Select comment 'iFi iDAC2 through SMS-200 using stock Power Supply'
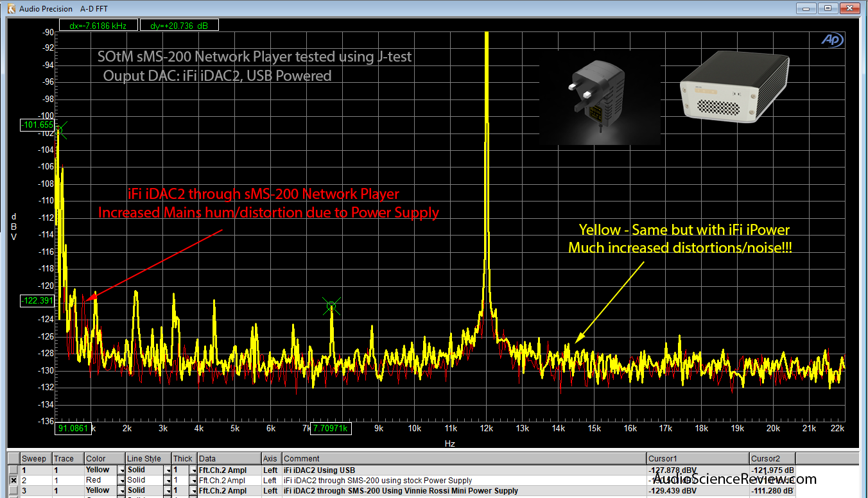This screenshot has width=868, height=498. click(x=378, y=480)
